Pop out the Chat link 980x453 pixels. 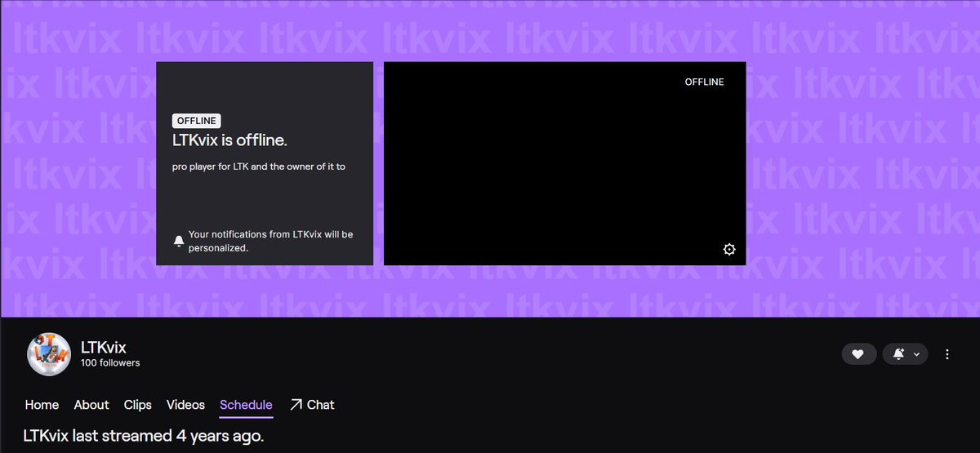[312, 405]
